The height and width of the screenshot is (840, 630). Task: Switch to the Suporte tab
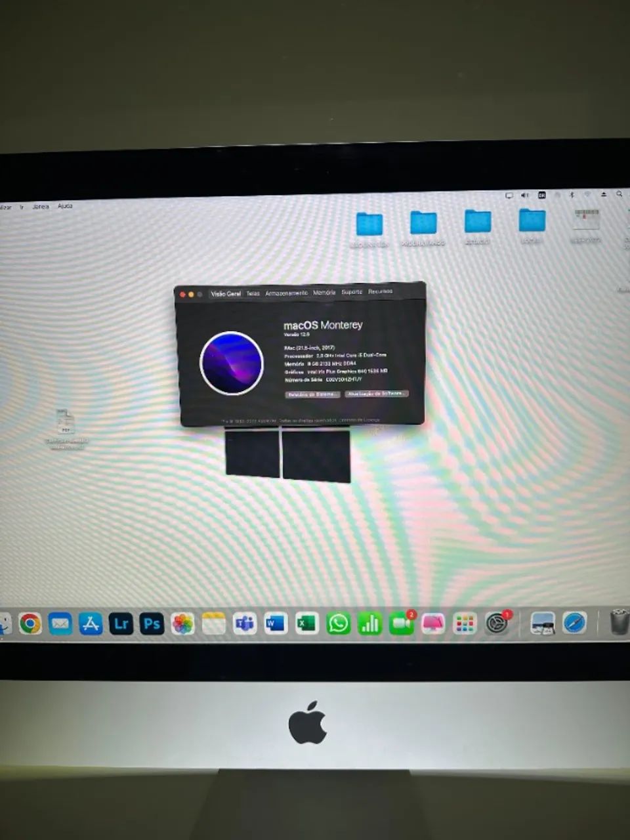coord(352,292)
